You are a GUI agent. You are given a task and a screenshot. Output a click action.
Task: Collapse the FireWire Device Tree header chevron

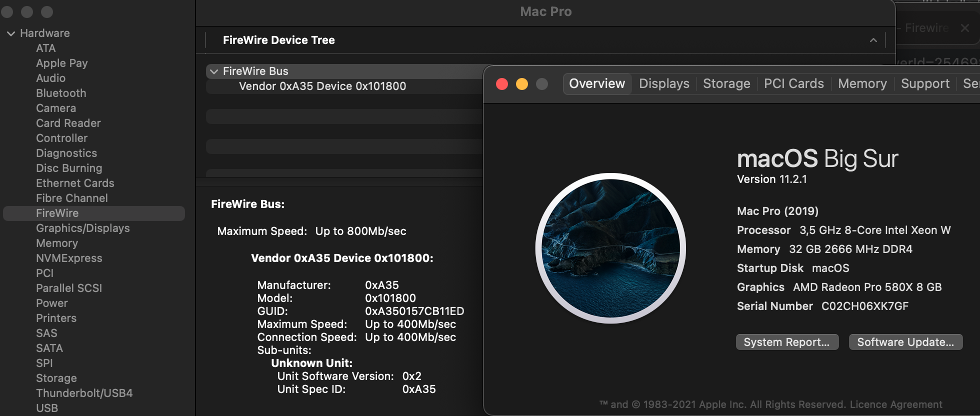pyautogui.click(x=873, y=40)
